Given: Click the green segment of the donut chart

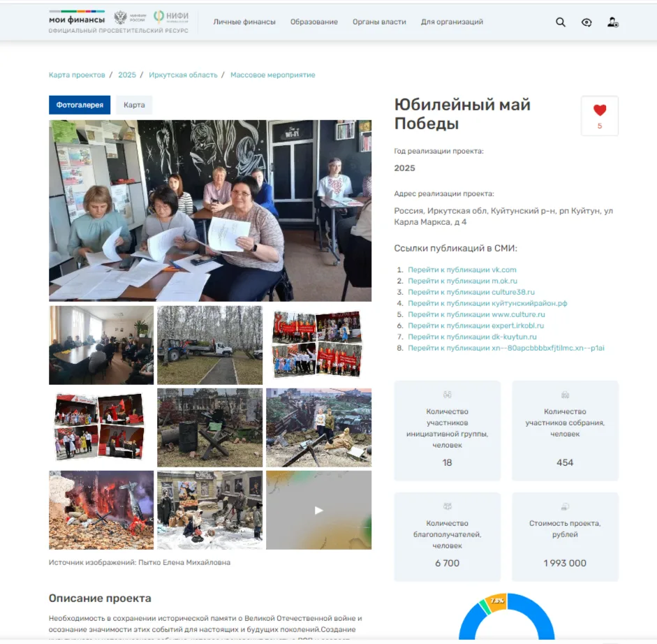Looking at the screenshot, I should click(x=485, y=608).
